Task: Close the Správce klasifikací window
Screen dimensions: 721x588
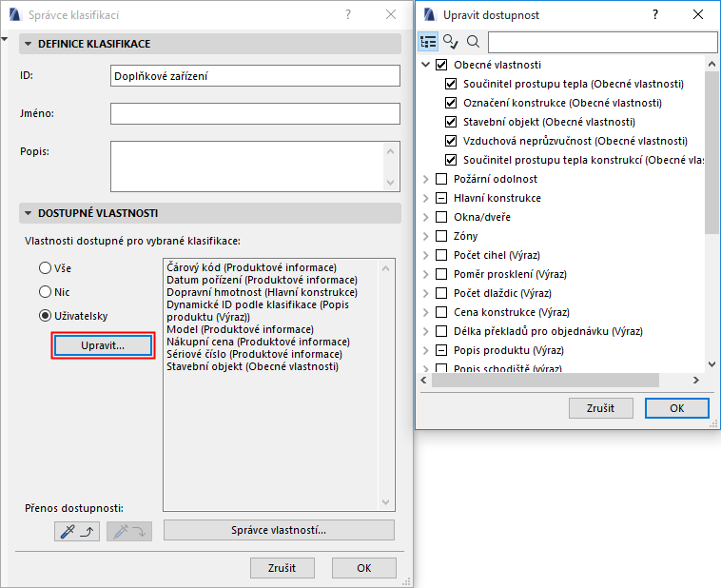Action: pos(391,14)
